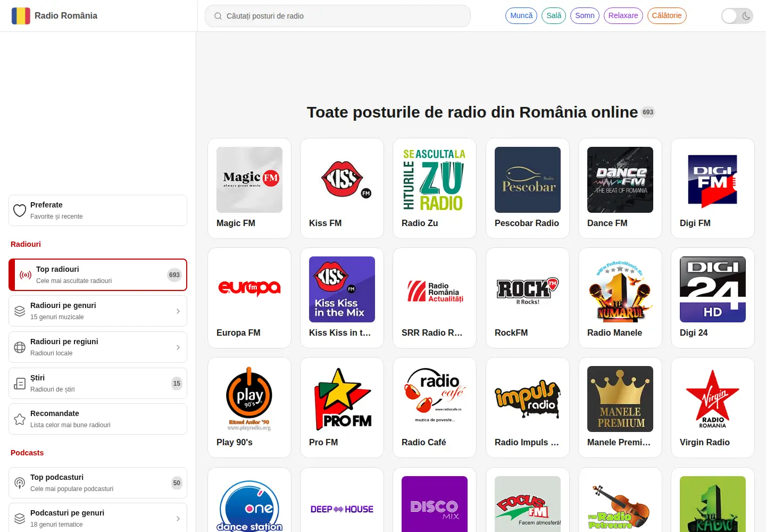Select the Sală mood tag
The image size is (766, 532).
click(x=554, y=16)
